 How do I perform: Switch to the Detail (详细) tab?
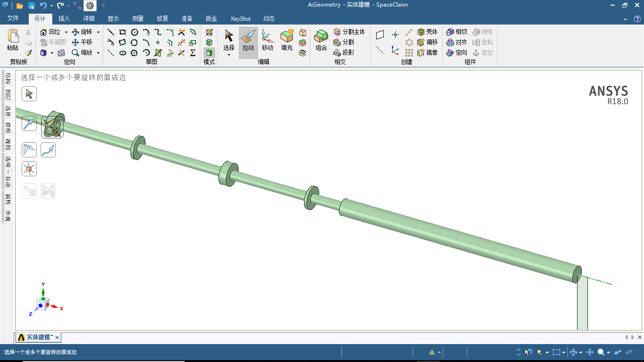[x=89, y=19]
